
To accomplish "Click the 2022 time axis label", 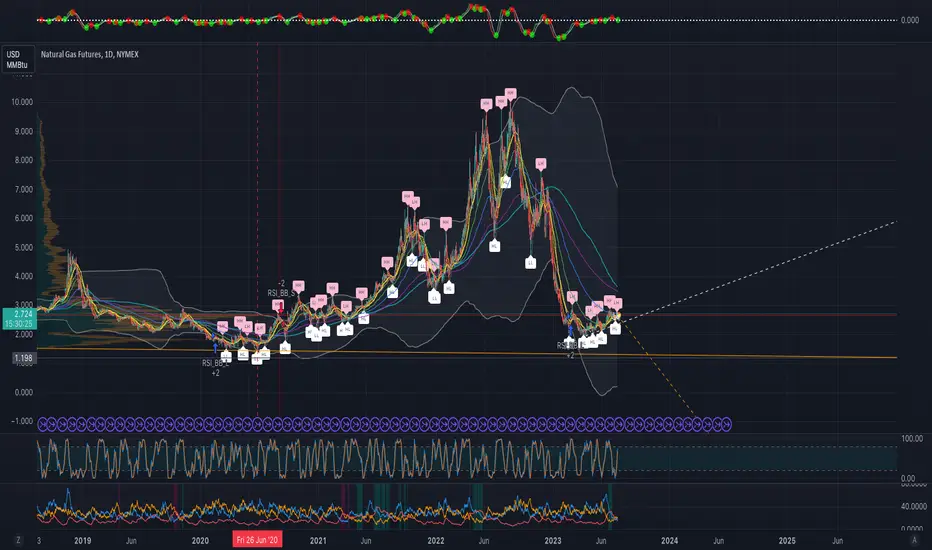I will pyautogui.click(x=436, y=540).
